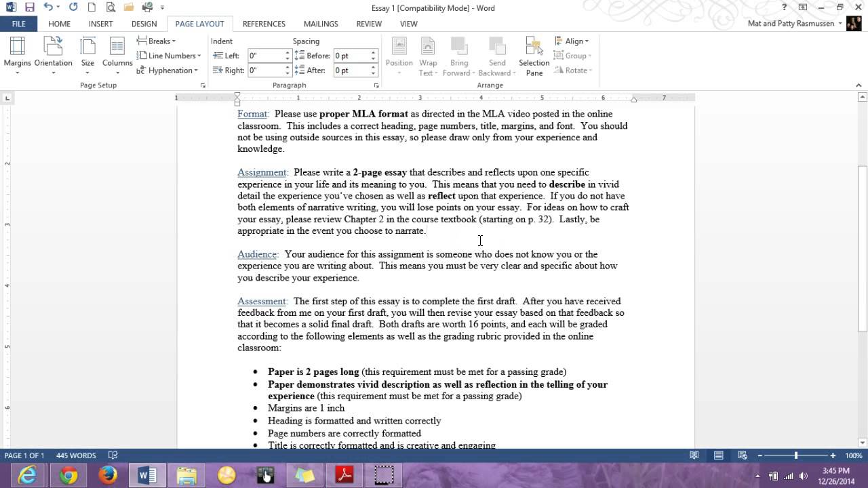Open the Margins gallery
The width and height of the screenshot is (868, 488).
[x=17, y=56]
